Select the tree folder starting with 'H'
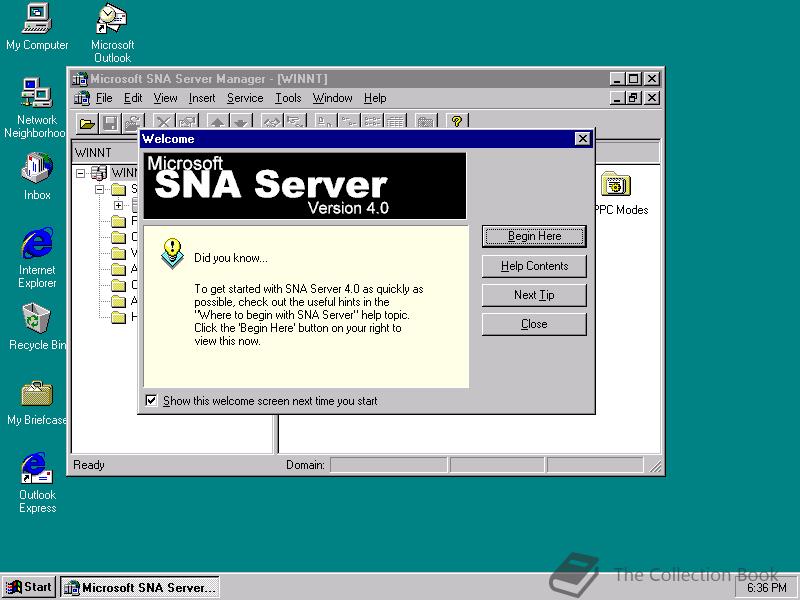 coord(118,317)
